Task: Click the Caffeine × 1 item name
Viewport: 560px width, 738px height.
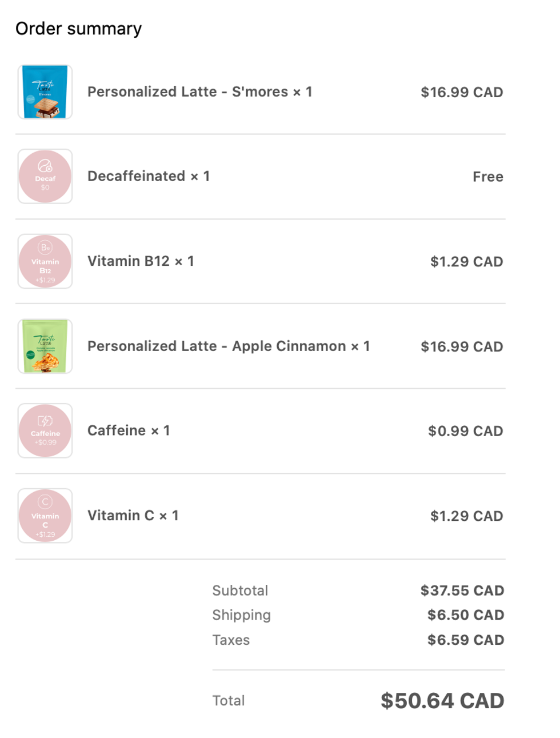Action: [129, 430]
